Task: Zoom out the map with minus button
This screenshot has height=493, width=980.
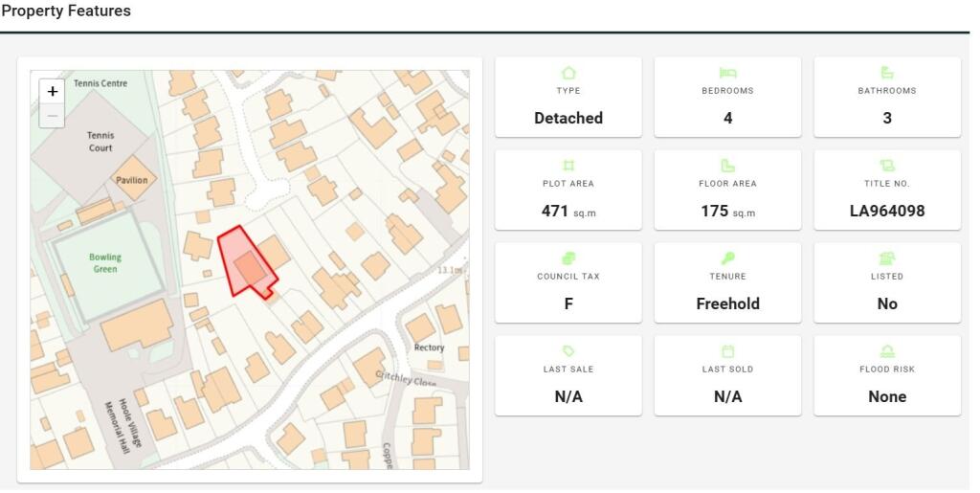Action: coord(53,116)
